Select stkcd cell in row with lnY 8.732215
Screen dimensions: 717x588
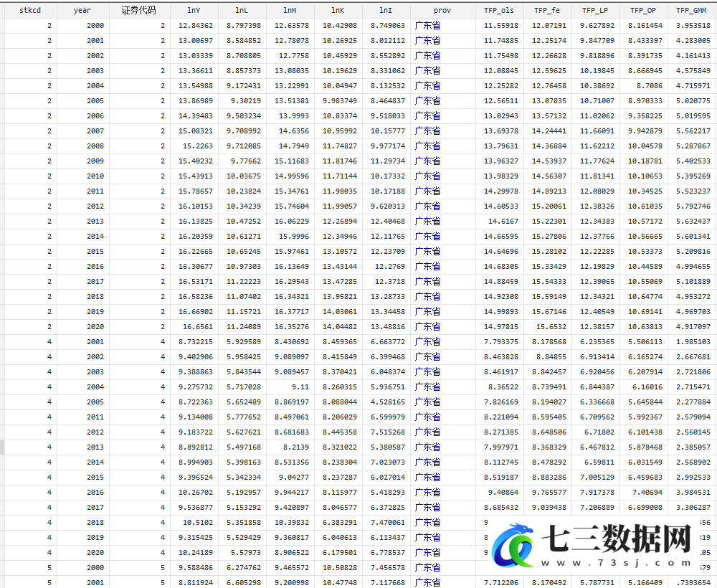click(30, 341)
